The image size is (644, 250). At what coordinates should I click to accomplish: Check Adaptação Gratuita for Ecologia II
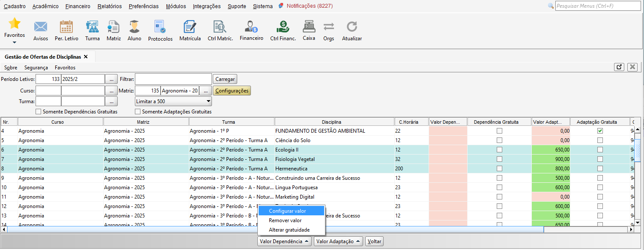click(600, 150)
